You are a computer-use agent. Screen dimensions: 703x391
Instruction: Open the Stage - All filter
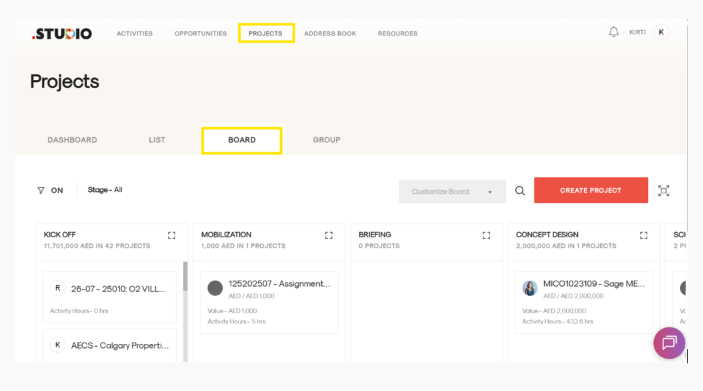pos(105,190)
